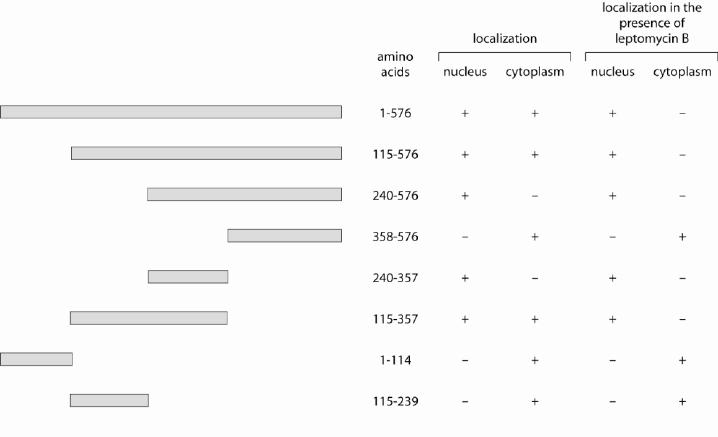Click the '240-357' range label
This screenshot has width=718, height=437.
395,278
